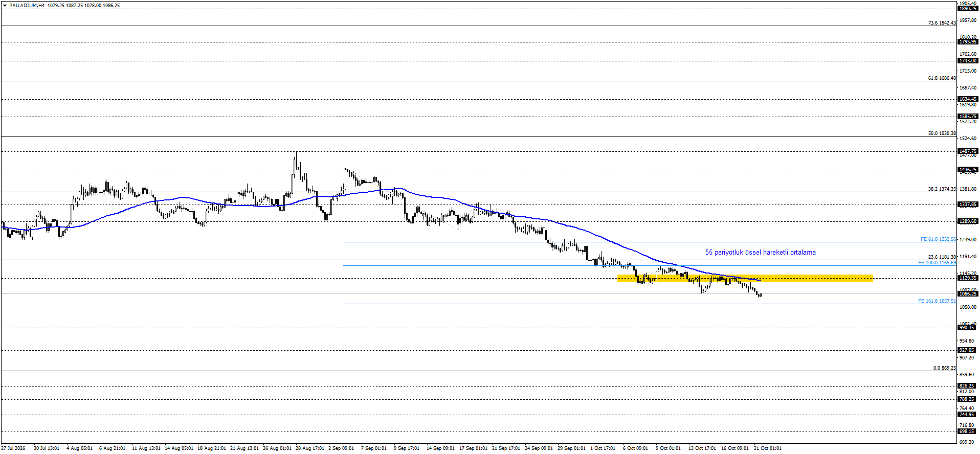Select the '38.2 1374.35' Fibonacci label
This screenshot has height=454, width=980.
click(x=942, y=189)
